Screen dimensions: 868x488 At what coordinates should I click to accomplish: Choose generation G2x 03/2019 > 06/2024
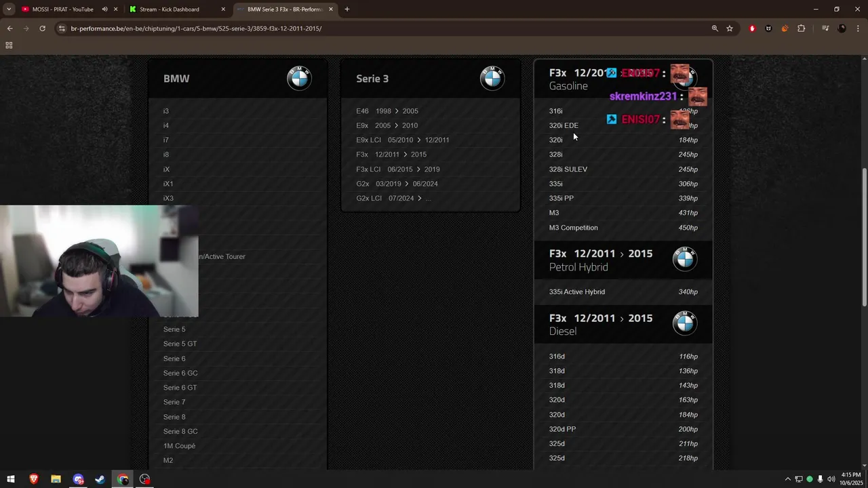(x=397, y=184)
